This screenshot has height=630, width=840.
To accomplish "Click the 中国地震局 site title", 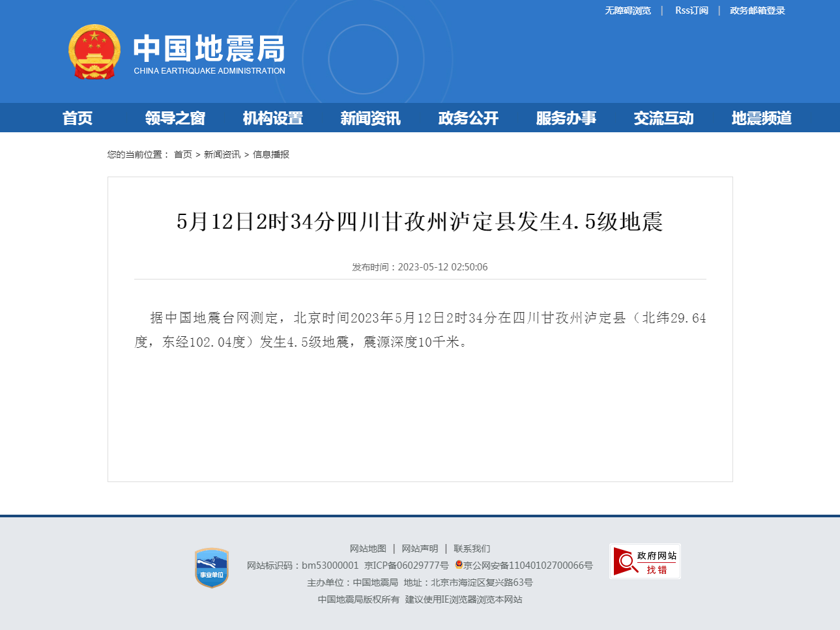I will click(x=209, y=49).
